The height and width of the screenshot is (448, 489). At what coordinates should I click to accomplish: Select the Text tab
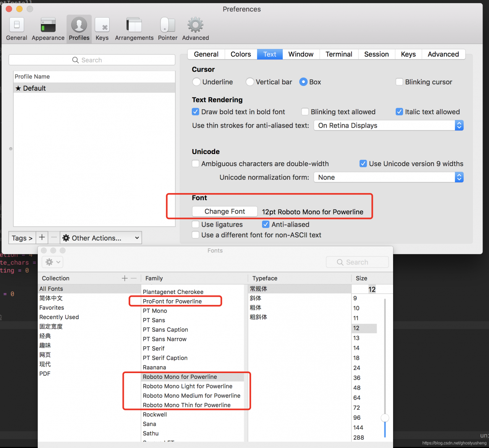click(270, 54)
